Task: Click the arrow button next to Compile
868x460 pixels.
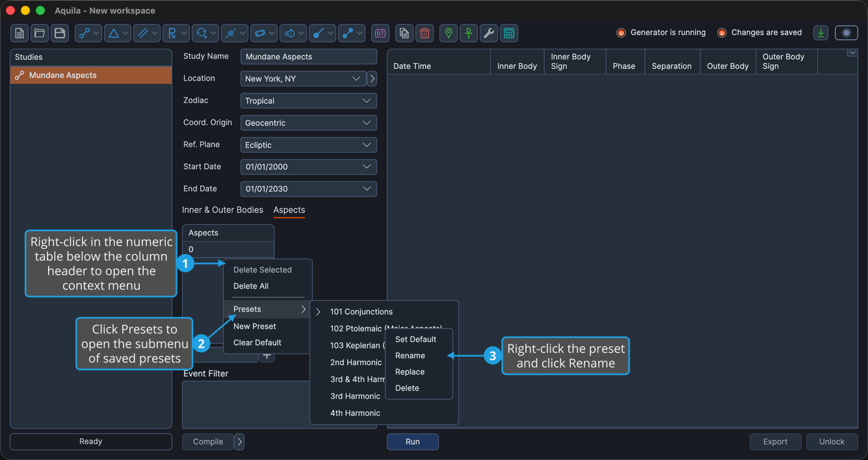Action: click(239, 442)
